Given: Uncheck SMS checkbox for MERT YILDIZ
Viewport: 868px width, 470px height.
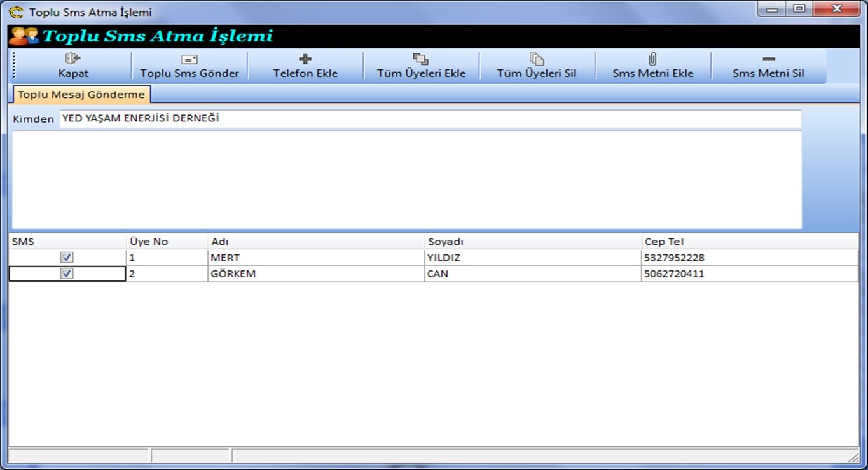Looking at the screenshot, I should point(67,258).
